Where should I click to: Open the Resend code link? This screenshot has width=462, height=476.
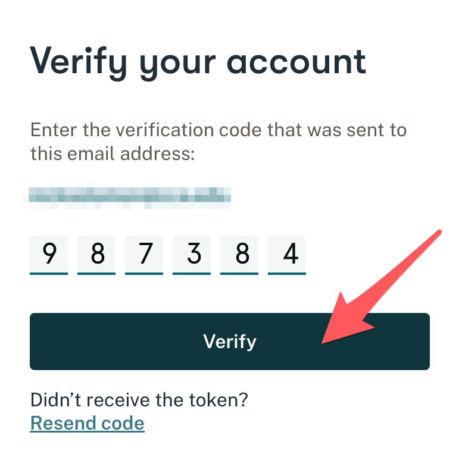tap(87, 423)
